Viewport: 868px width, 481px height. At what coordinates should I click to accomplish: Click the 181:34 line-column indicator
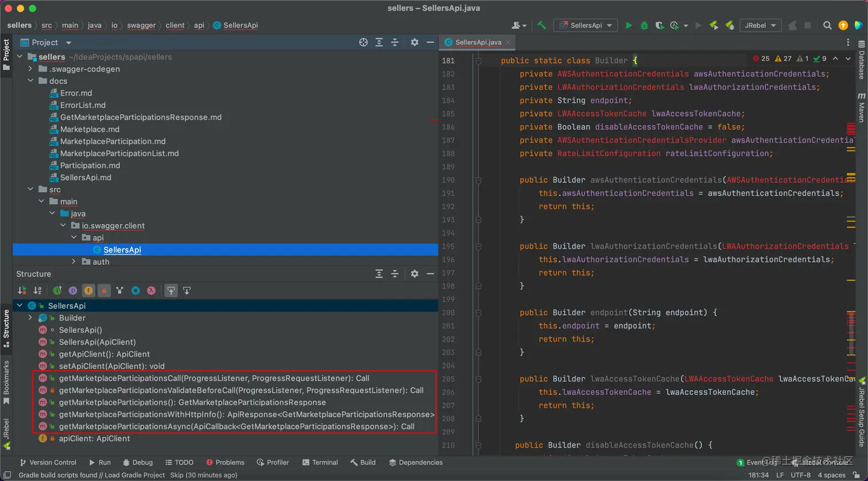click(x=758, y=475)
